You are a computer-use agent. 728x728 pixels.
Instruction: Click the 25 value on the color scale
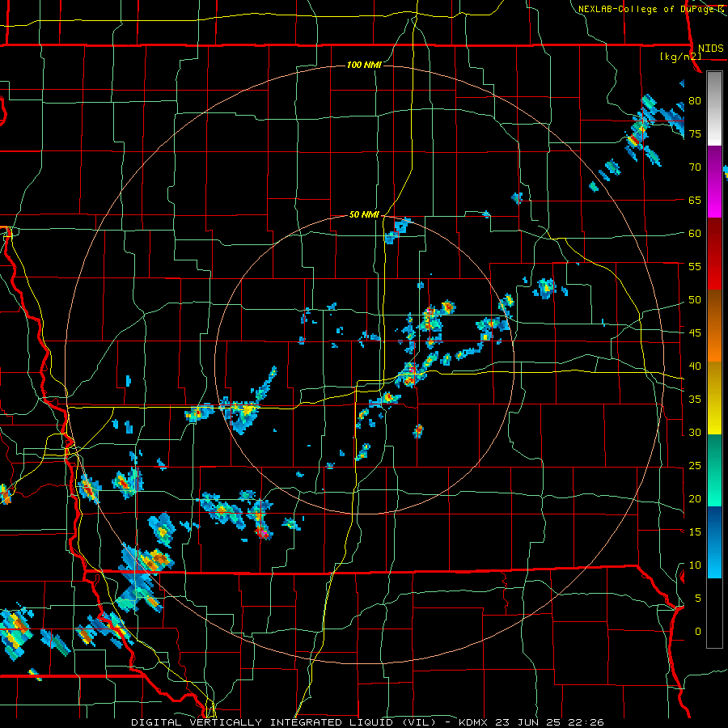pyautogui.click(x=695, y=466)
